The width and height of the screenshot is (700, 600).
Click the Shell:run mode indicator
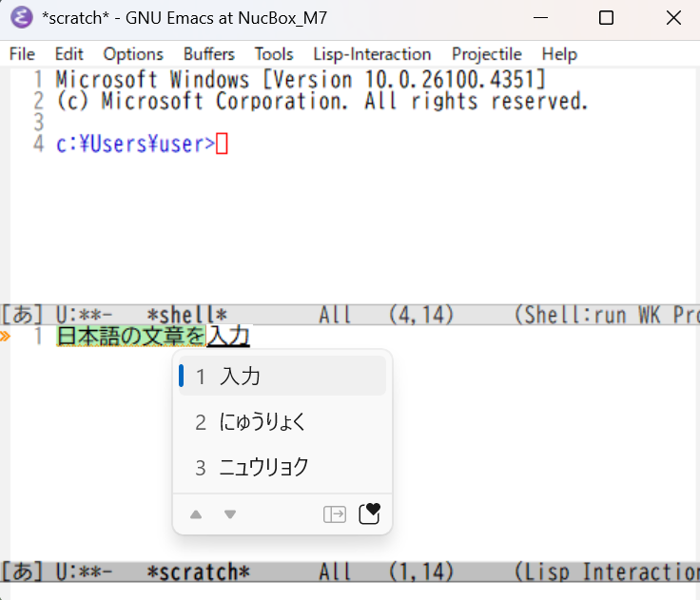click(x=571, y=315)
